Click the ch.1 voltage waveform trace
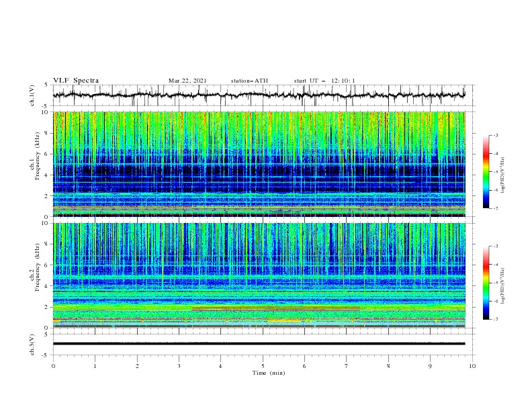 point(259,95)
